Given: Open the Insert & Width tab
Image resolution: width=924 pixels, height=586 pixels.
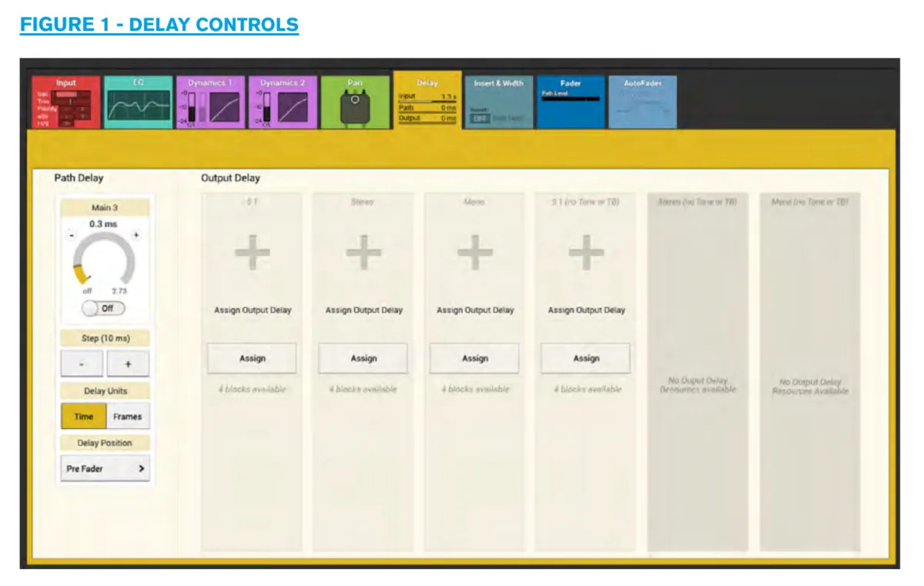Looking at the screenshot, I should tap(499, 102).
